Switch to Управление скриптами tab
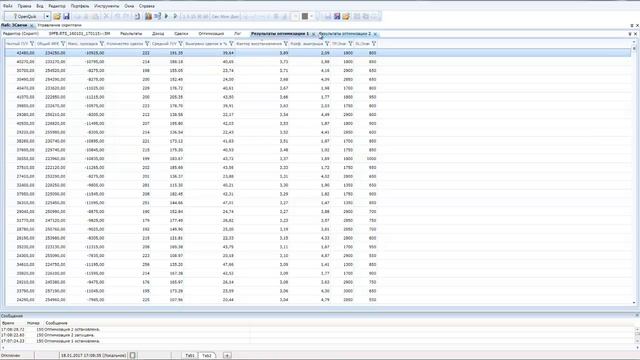640x360 pixels. tap(59, 25)
